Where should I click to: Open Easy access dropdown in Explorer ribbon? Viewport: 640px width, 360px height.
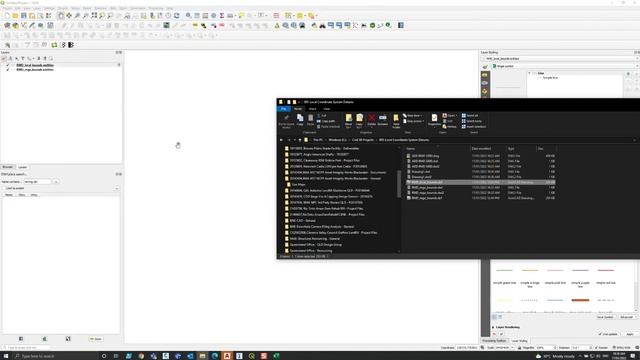(413, 121)
